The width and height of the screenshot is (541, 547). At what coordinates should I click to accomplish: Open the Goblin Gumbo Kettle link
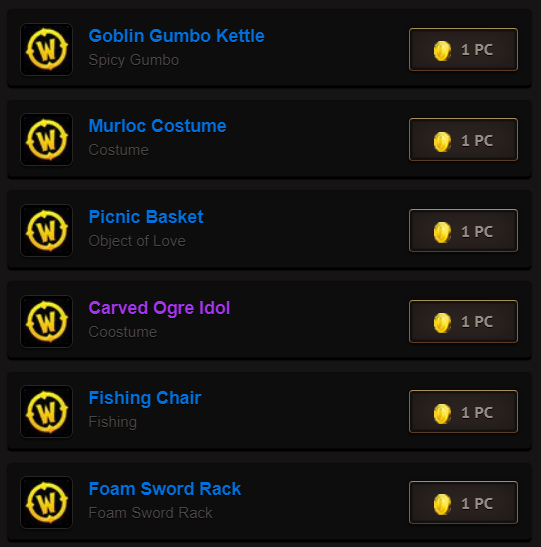click(176, 36)
